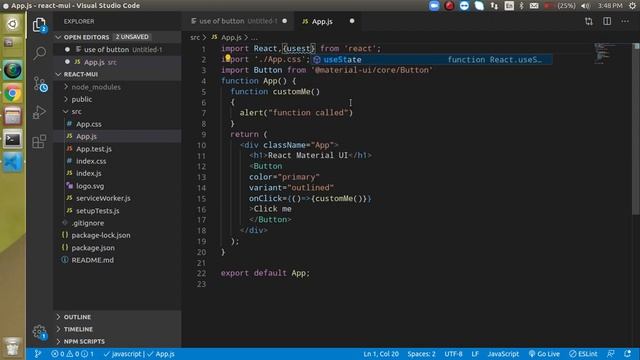This screenshot has width=640, height=360.
Task: Open the Manage settings gear
Action: [x=40, y=332]
